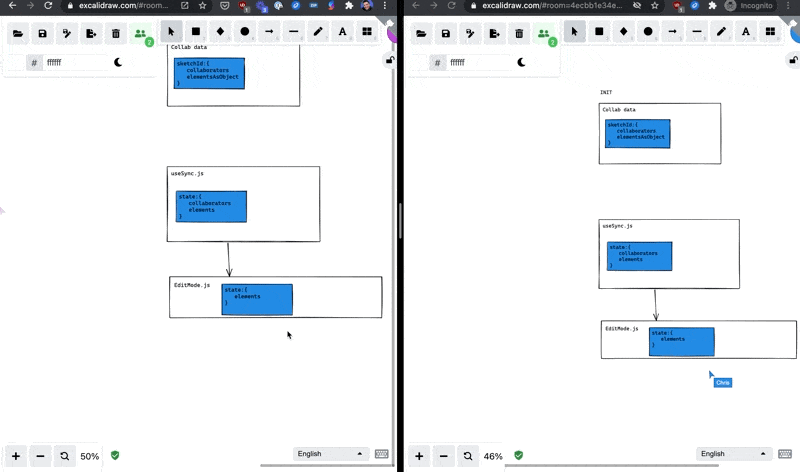Open library grid icon in right window
This screenshot has height=472, width=800.
coord(770,32)
